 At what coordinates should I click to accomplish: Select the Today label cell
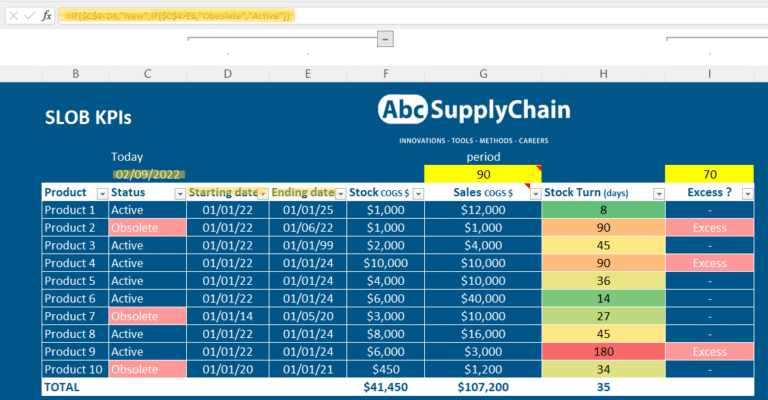127,157
